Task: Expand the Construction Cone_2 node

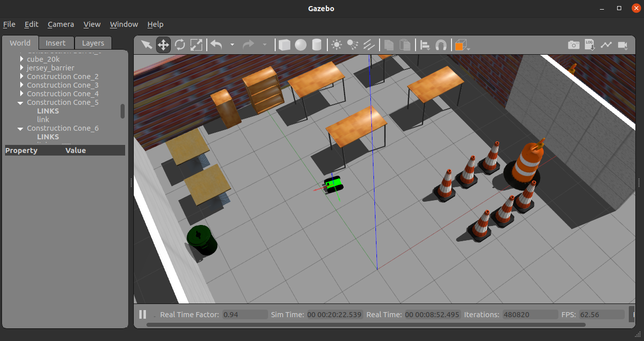Action: 21,77
